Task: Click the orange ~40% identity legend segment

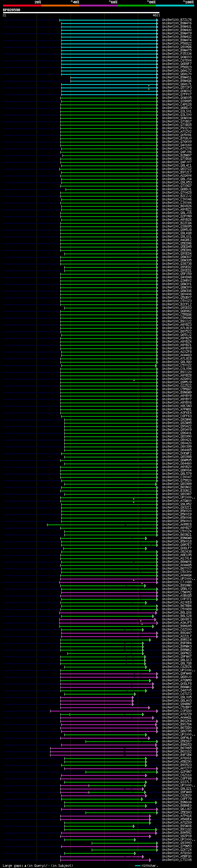Action: coord(60,6)
